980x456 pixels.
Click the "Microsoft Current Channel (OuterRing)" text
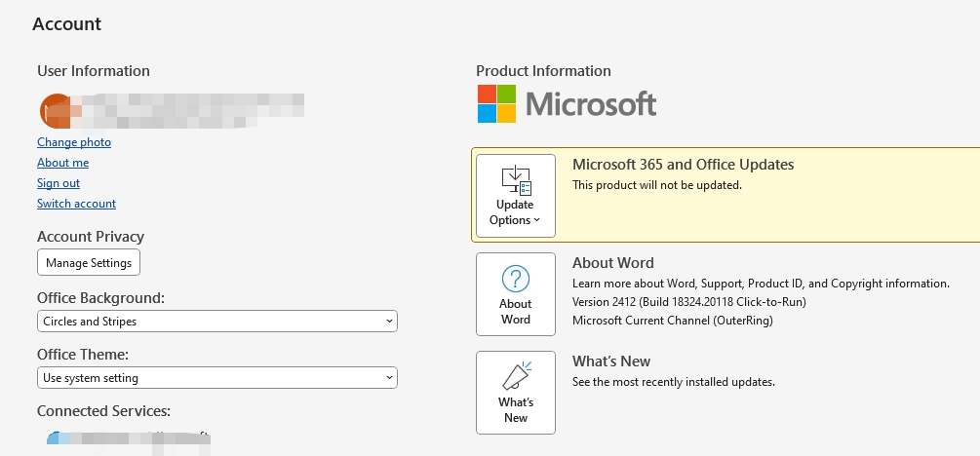pos(673,321)
